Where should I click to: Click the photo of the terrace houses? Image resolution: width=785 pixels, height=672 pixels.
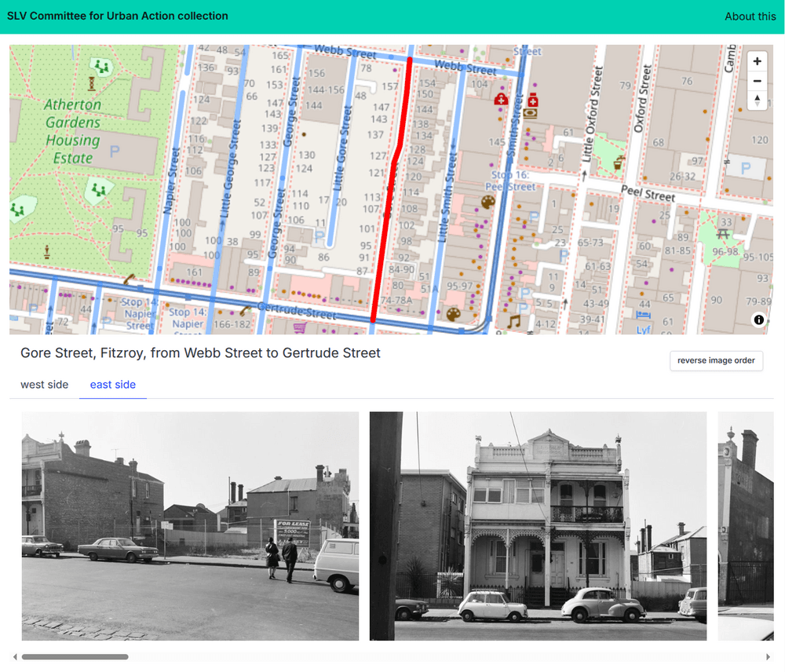click(538, 525)
